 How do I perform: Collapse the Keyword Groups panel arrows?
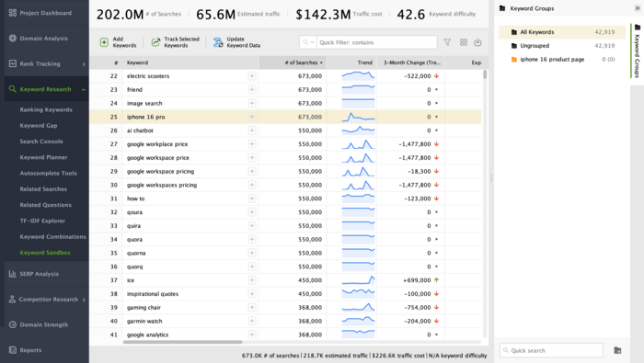tap(637, 8)
